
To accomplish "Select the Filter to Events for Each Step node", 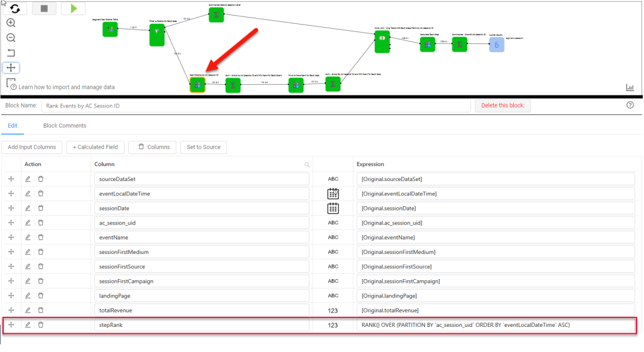I will (x=157, y=35).
